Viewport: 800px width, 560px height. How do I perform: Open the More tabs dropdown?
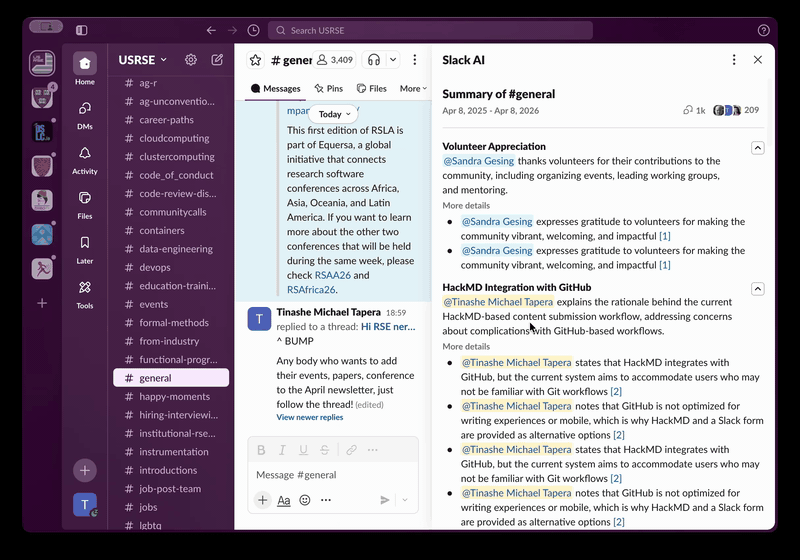[413, 88]
